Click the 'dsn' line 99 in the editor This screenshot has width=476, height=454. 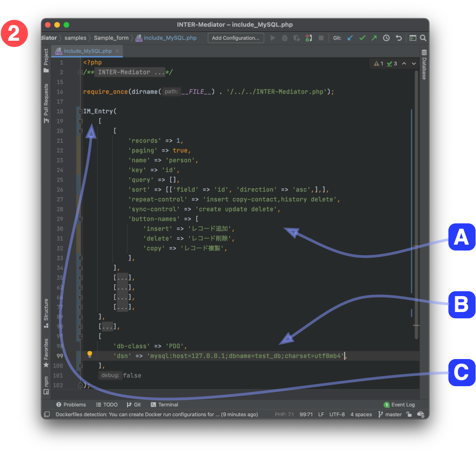(230, 356)
